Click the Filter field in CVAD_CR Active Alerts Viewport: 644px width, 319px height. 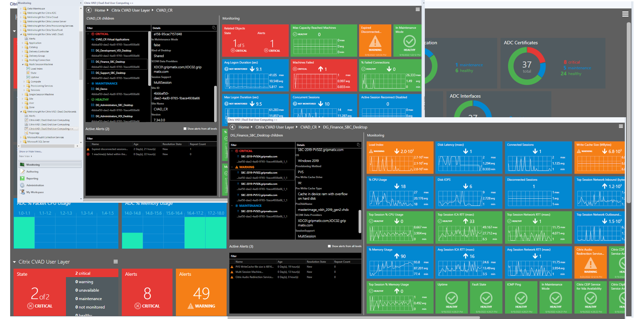(151, 138)
